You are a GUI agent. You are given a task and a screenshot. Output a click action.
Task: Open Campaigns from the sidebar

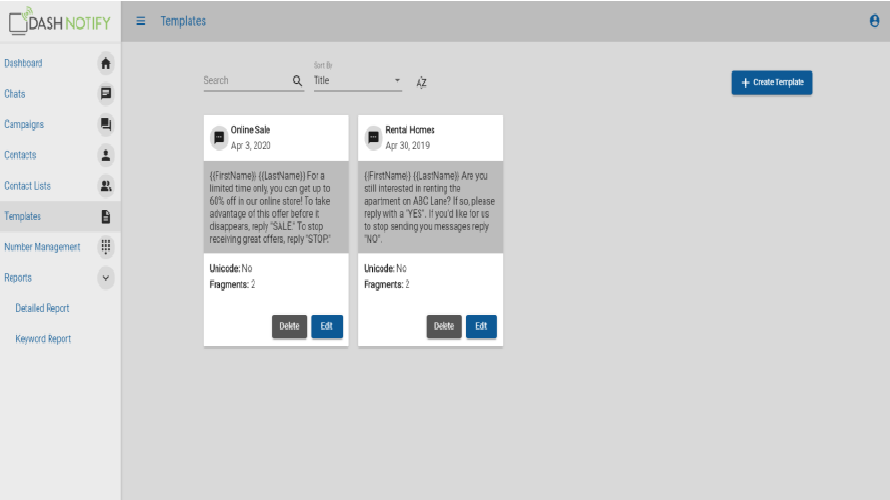pos(24,124)
